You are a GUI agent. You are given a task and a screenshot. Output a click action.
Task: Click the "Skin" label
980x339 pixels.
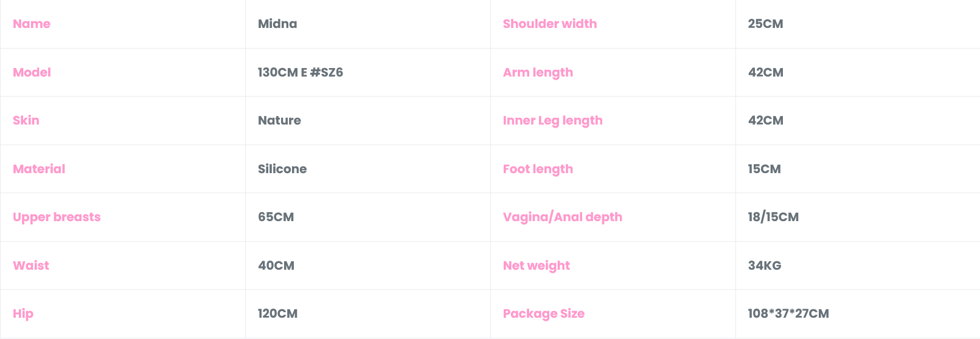tap(26, 120)
